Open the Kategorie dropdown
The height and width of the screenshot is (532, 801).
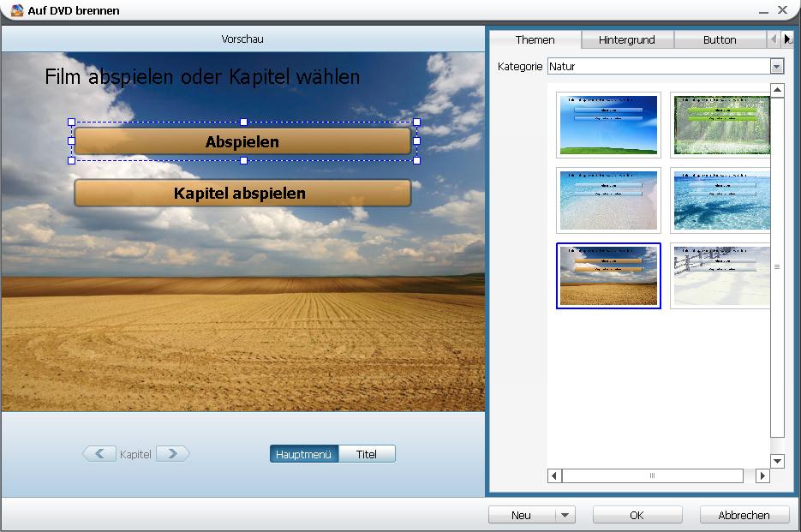776,66
